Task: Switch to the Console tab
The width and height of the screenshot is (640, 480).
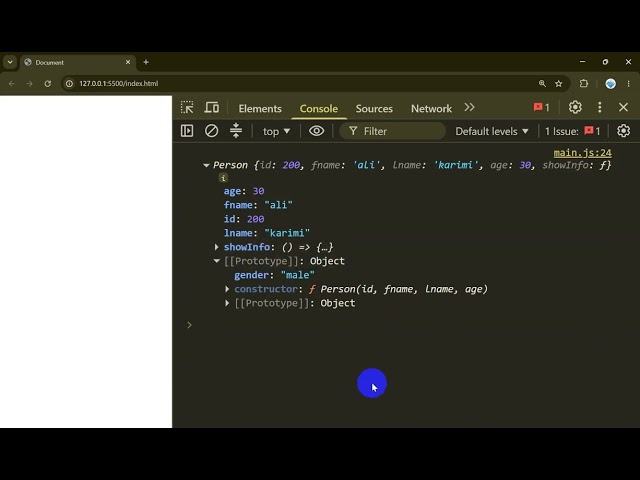Action: point(319,109)
